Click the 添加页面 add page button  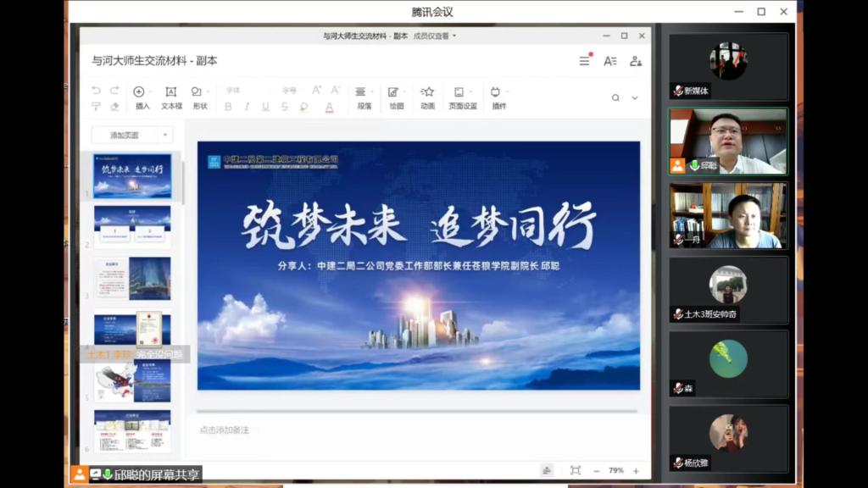coord(125,135)
